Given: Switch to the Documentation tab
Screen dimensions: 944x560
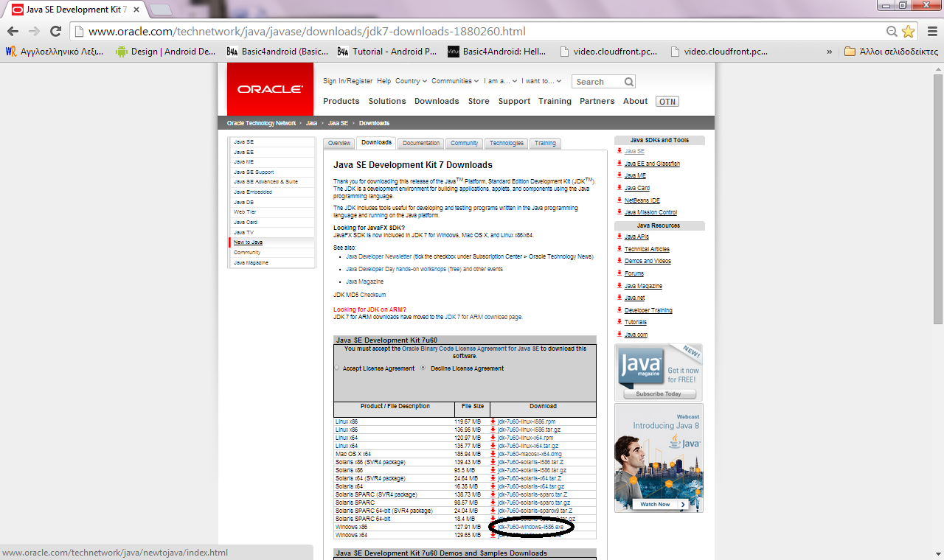Looking at the screenshot, I should (421, 143).
